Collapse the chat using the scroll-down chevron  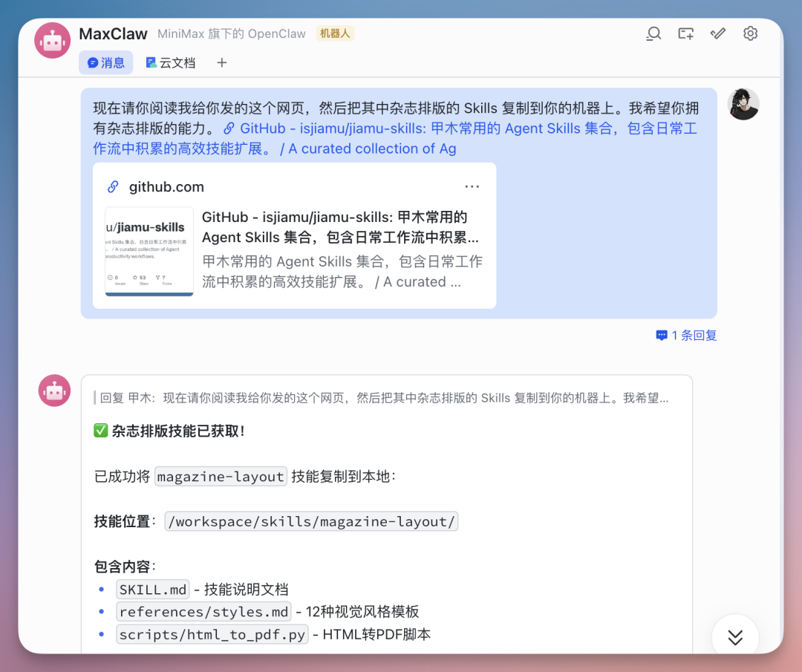[735, 637]
